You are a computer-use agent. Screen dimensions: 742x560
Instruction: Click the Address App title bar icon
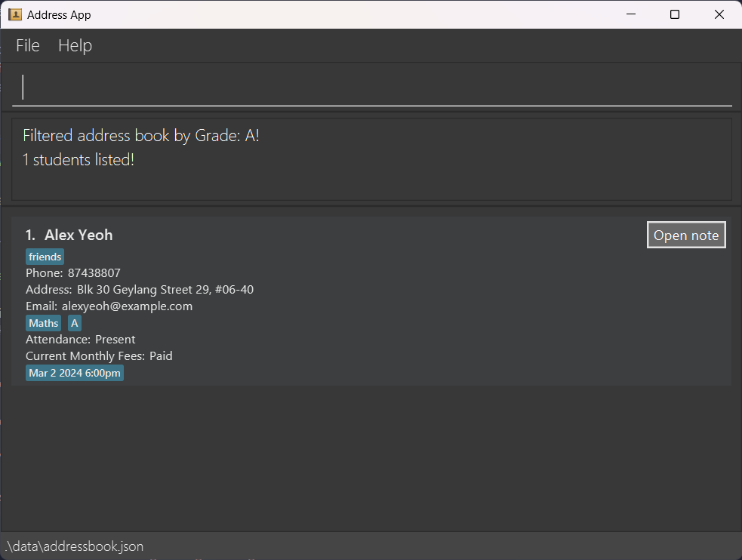(x=15, y=14)
